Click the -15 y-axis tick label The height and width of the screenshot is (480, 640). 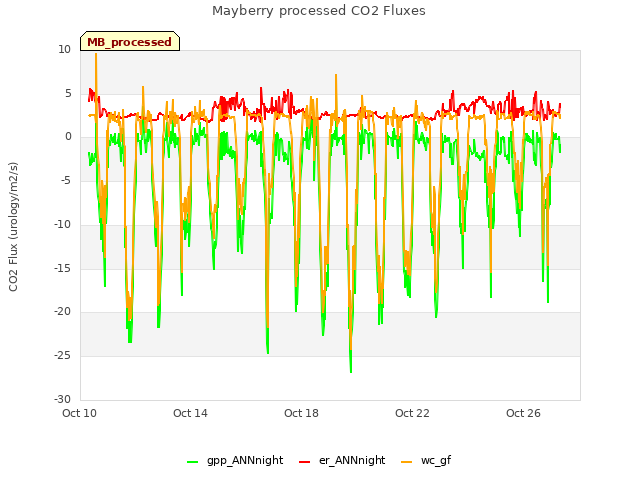pos(63,268)
